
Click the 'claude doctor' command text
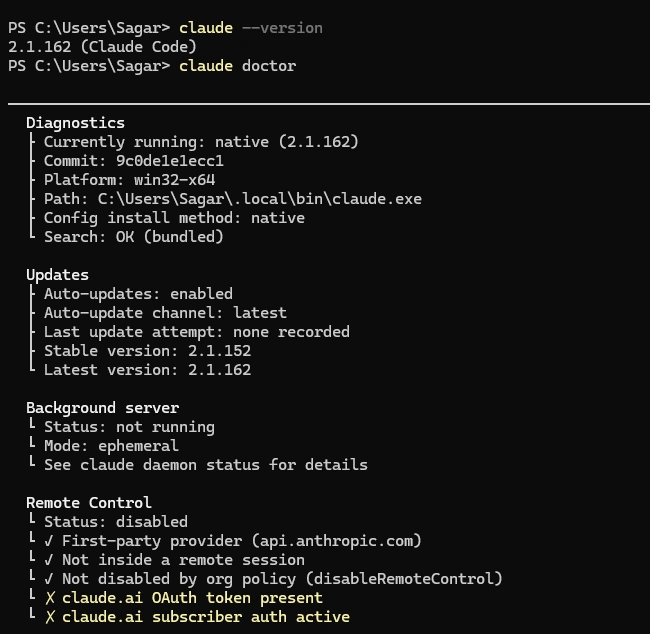238,66
